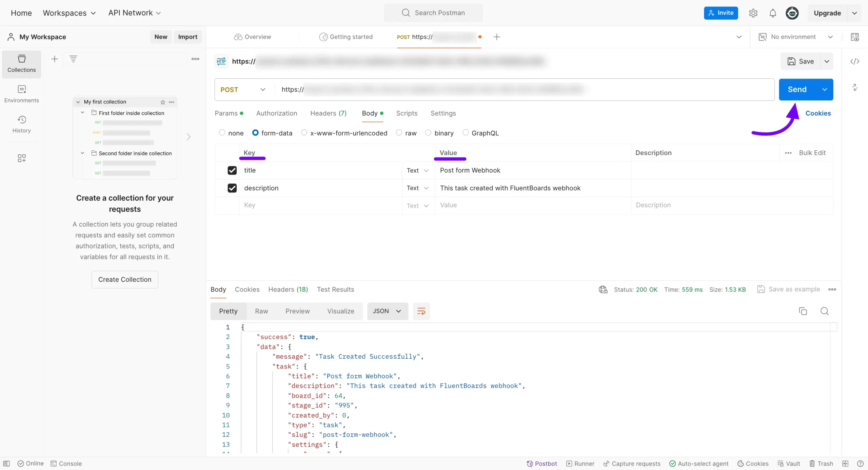The width and height of the screenshot is (868, 470).
Task: Switch to the request Headers (7) tab
Action: 328,113
